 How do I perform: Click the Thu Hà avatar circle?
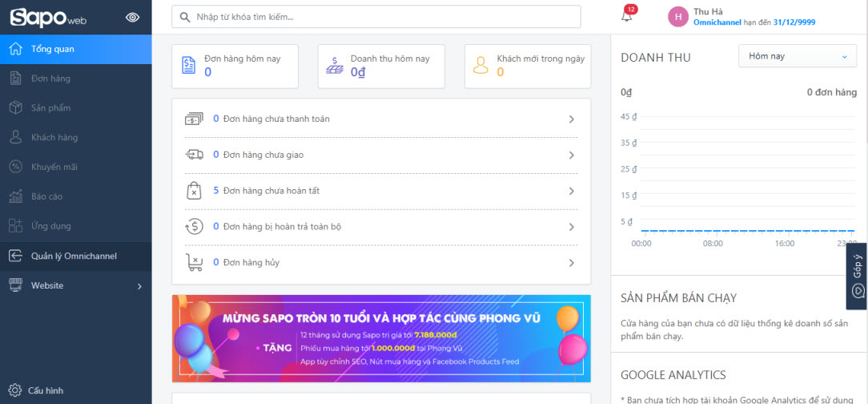click(x=678, y=17)
